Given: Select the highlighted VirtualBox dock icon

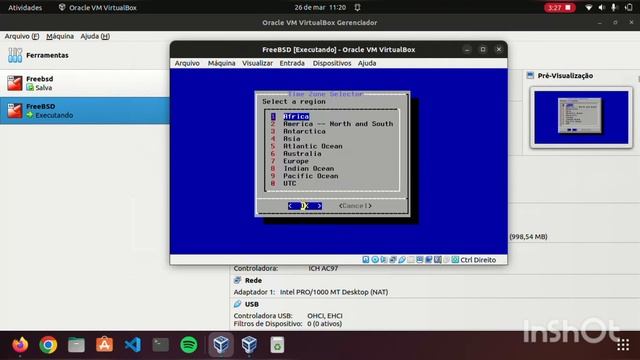Looking at the screenshot, I should (221, 345).
